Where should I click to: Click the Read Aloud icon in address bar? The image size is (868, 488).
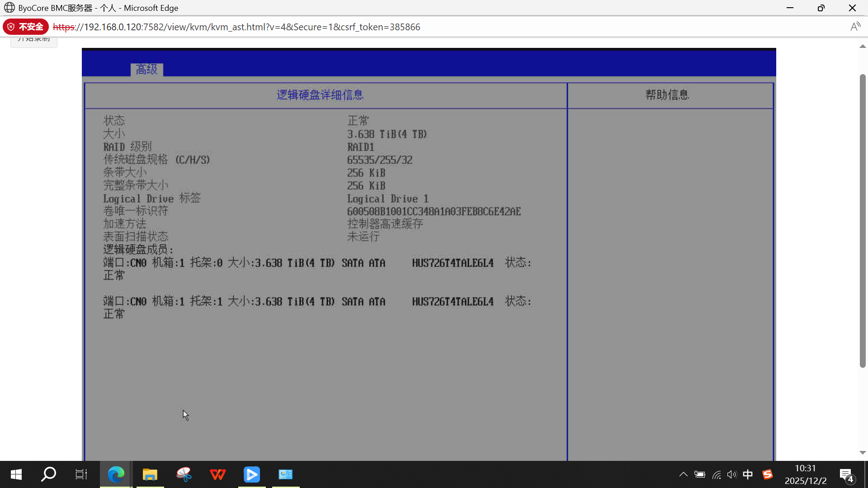tap(854, 27)
